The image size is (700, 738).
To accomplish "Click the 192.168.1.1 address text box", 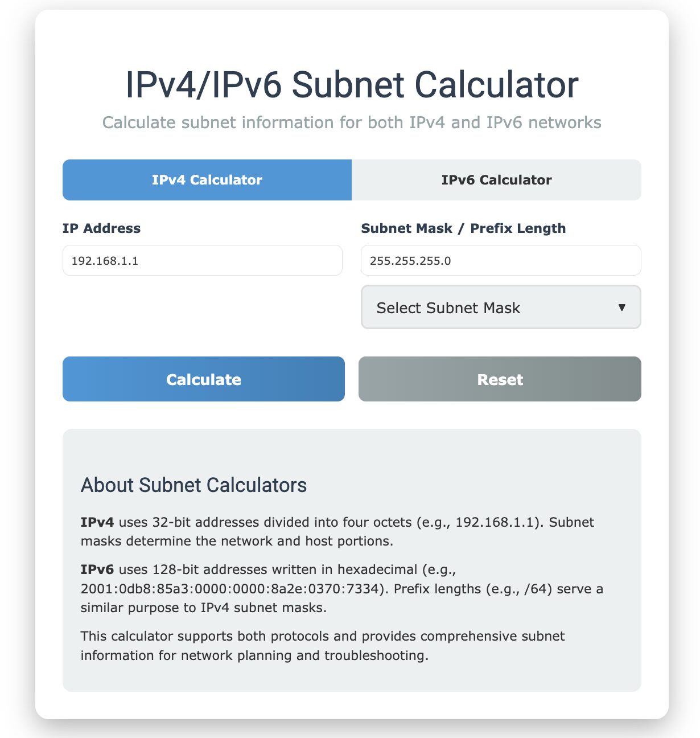I will pyautogui.click(x=202, y=260).
